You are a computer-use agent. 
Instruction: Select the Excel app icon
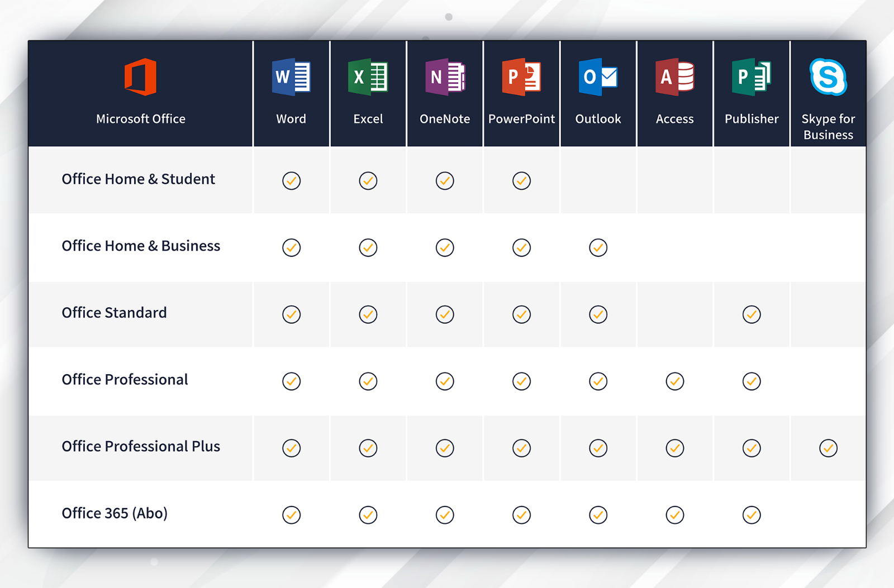(368, 77)
